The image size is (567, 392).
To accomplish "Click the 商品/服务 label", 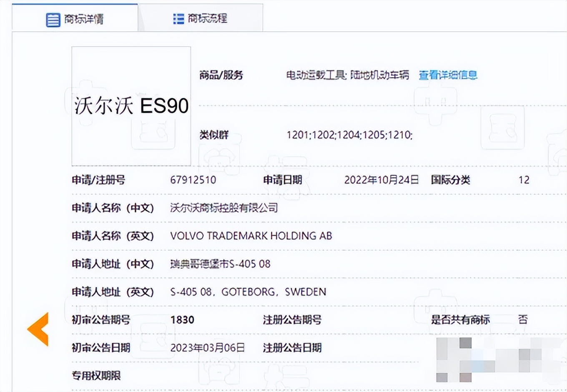I will pos(221,75).
